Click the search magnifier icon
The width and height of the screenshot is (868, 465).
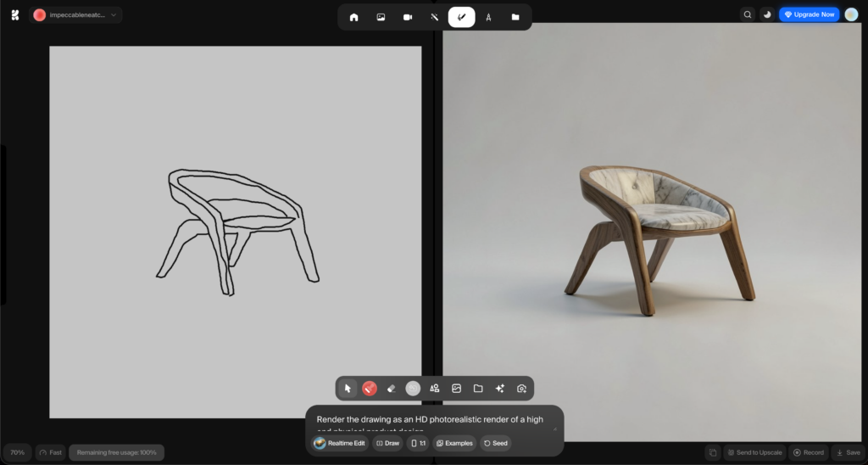pyautogui.click(x=747, y=14)
